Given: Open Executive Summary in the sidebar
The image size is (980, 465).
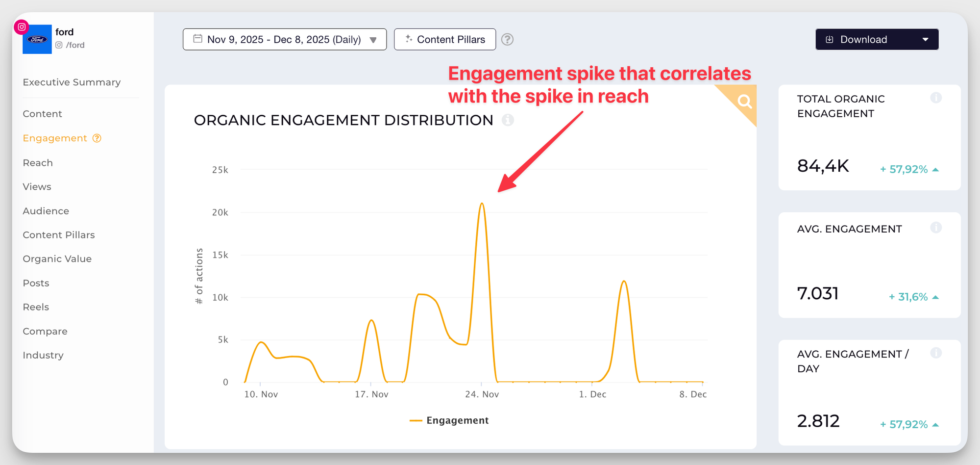Looking at the screenshot, I should click(x=72, y=82).
